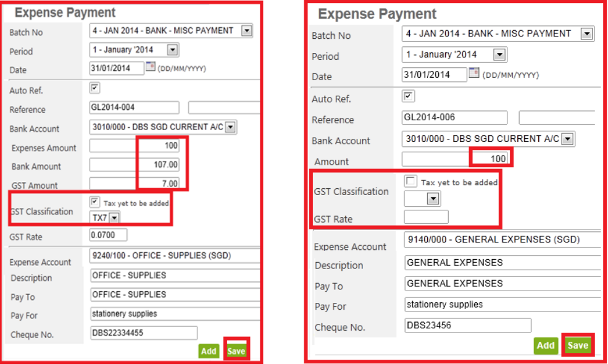
Task: Open the calendar picker in the GL2014-004 form
Action: (x=150, y=67)
